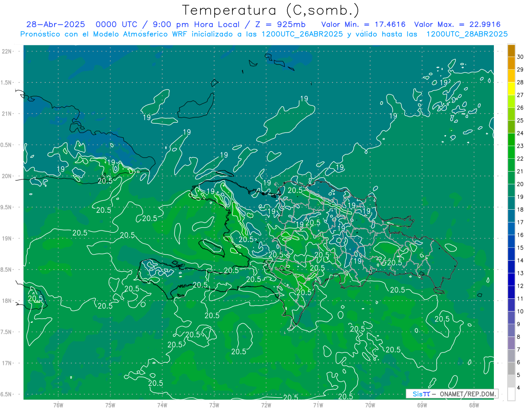
Task: Select the '28-Abr-2025' date text
Action: (x=55, y=25)
